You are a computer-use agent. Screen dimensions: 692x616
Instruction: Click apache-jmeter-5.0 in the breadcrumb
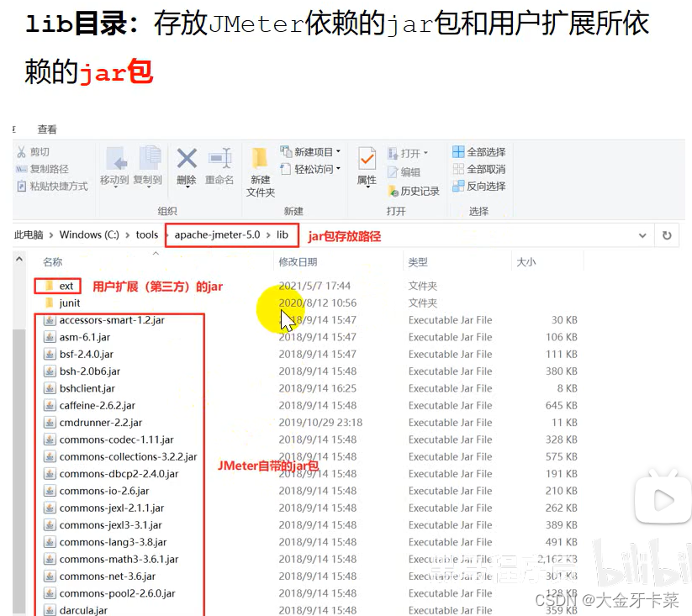point(217,234)
